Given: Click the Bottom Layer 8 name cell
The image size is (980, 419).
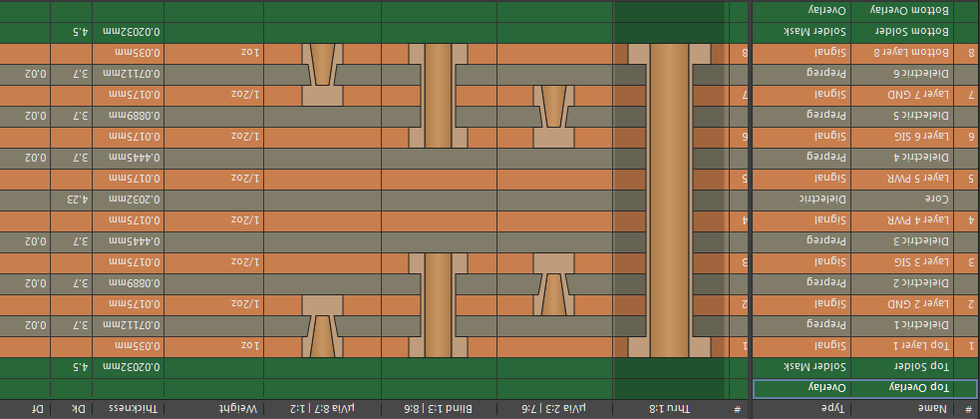Looking at the screenshot, I should click(x=909, y=53).
